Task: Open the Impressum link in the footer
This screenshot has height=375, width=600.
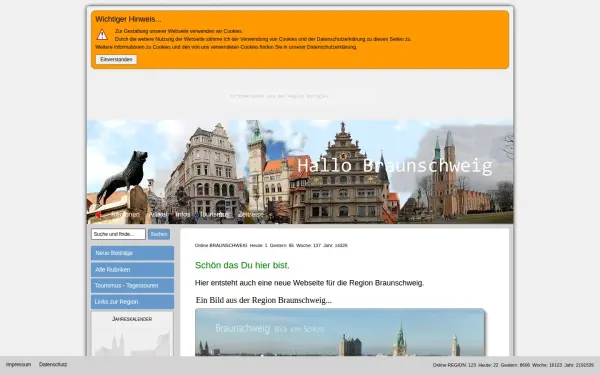Action: (x=18, y=365)
